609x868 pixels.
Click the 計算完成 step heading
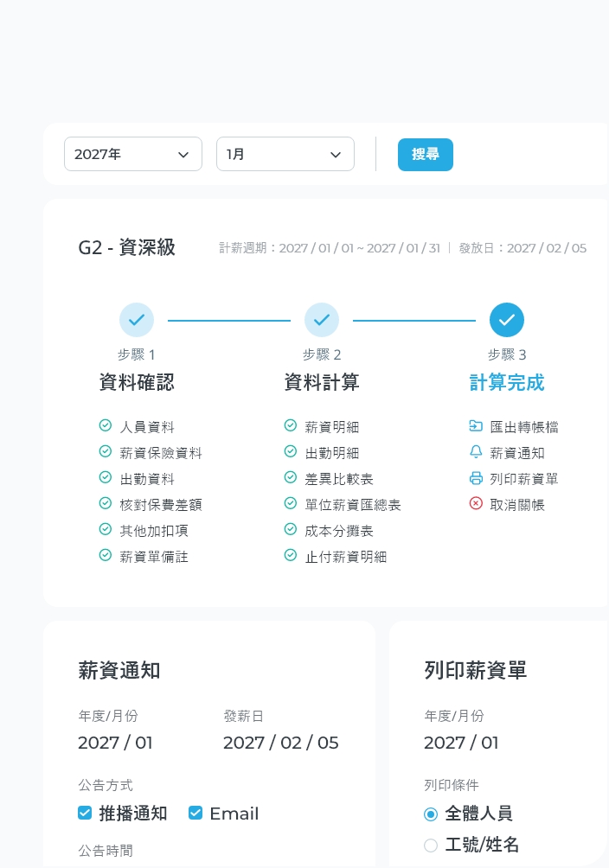[x=506, y=382]
